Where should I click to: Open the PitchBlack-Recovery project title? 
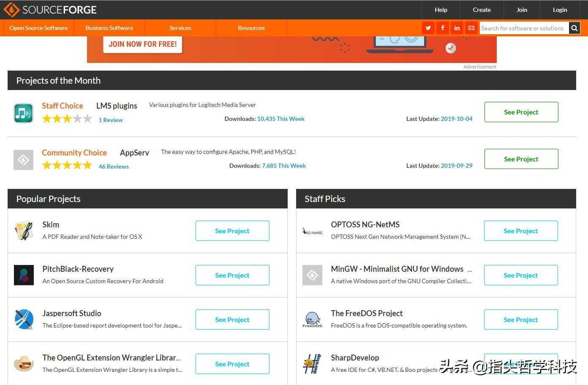click(78, 269)
